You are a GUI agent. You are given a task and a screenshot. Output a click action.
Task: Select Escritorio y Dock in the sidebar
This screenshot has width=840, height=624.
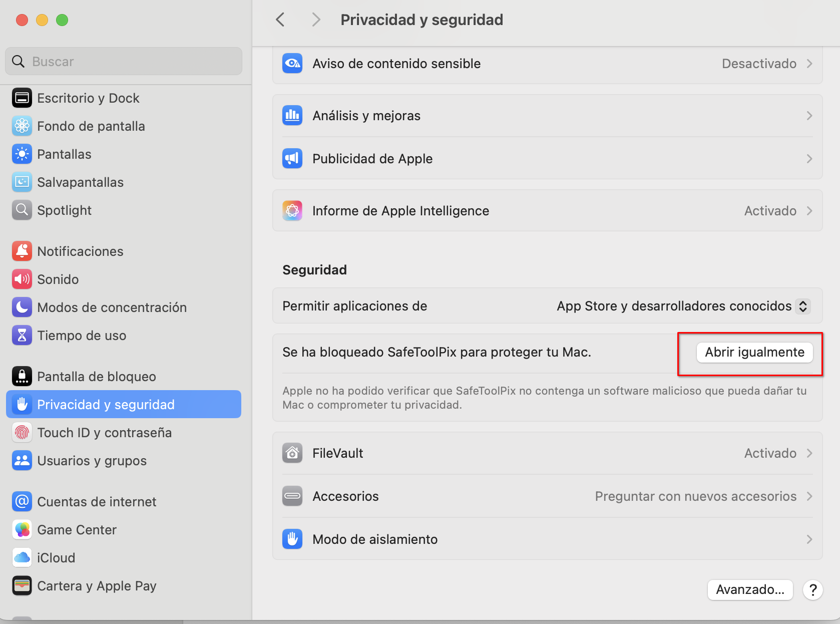[89, 98]
